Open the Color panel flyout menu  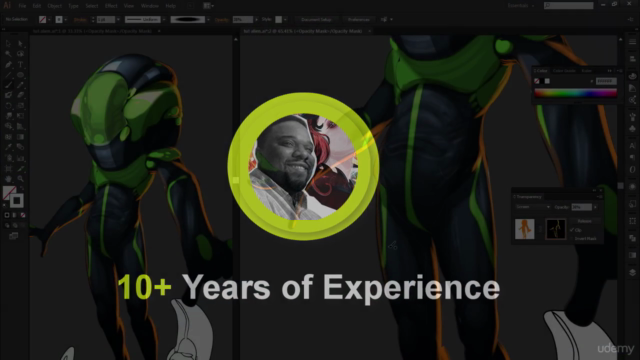(x=620, y=71)
